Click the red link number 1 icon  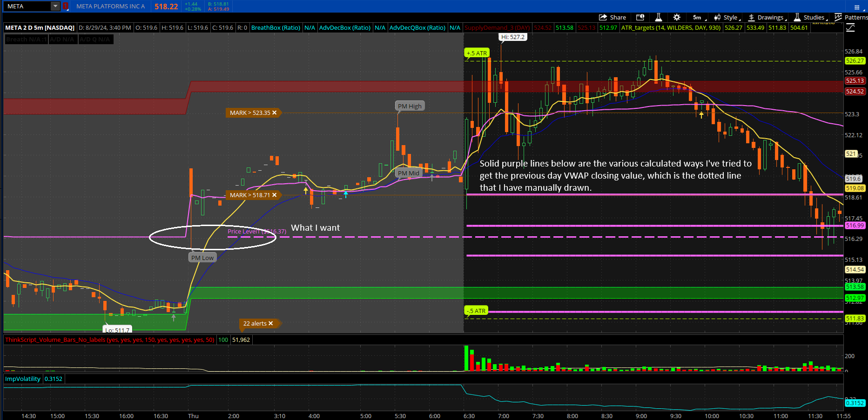pos(66,6)
